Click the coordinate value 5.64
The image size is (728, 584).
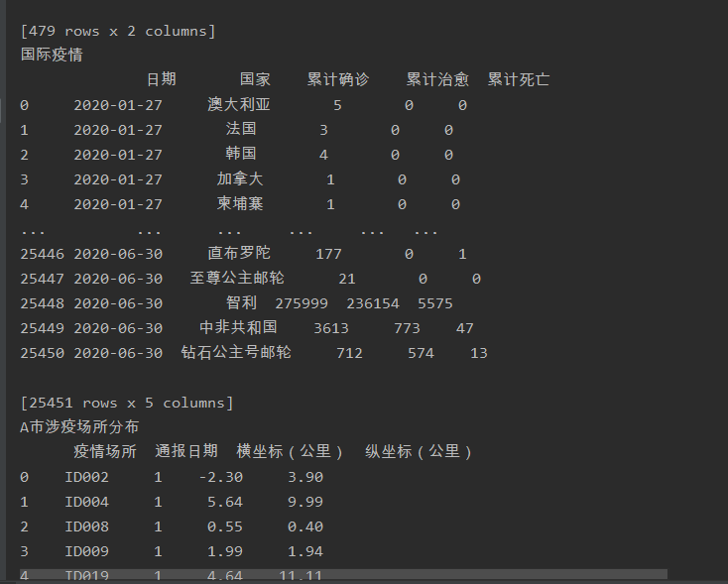[x=225, y=502]
